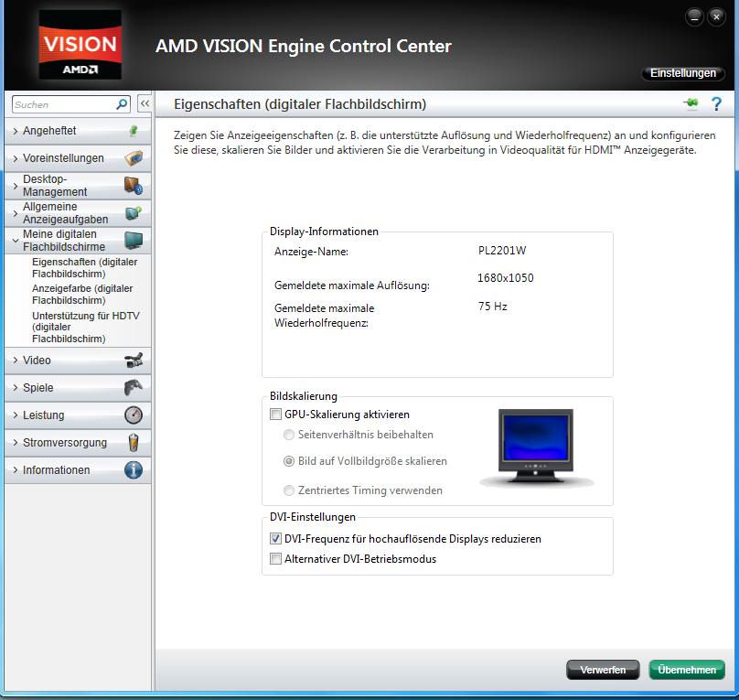This screenshot has width=739, height=700.
Task: Open help with the question mark icon
Action: (x=716, y=103)
